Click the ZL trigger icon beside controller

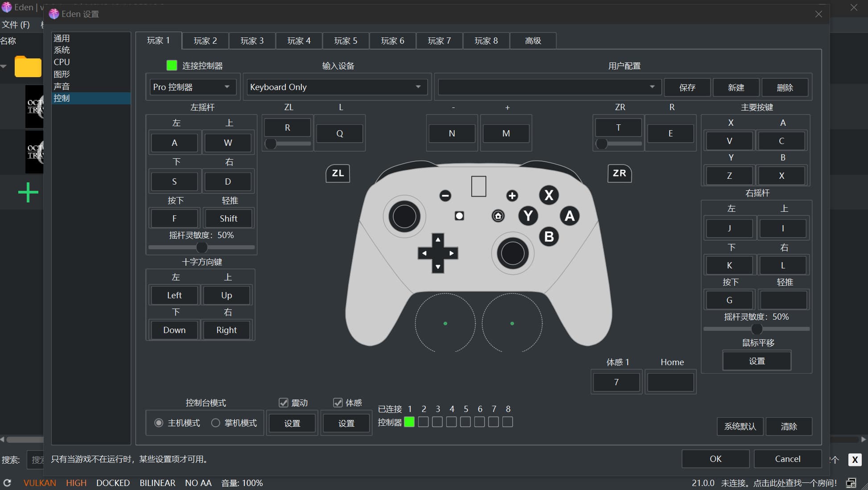pos(337,173)
